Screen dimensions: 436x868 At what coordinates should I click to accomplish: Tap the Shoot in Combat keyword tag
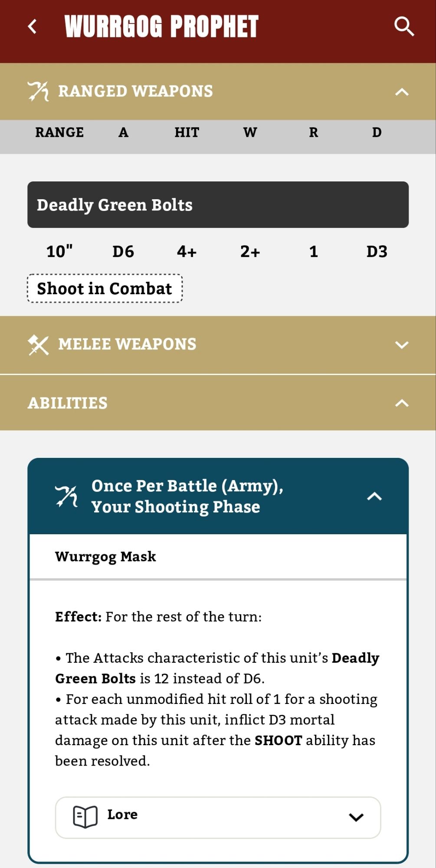[x=105, y=289]
